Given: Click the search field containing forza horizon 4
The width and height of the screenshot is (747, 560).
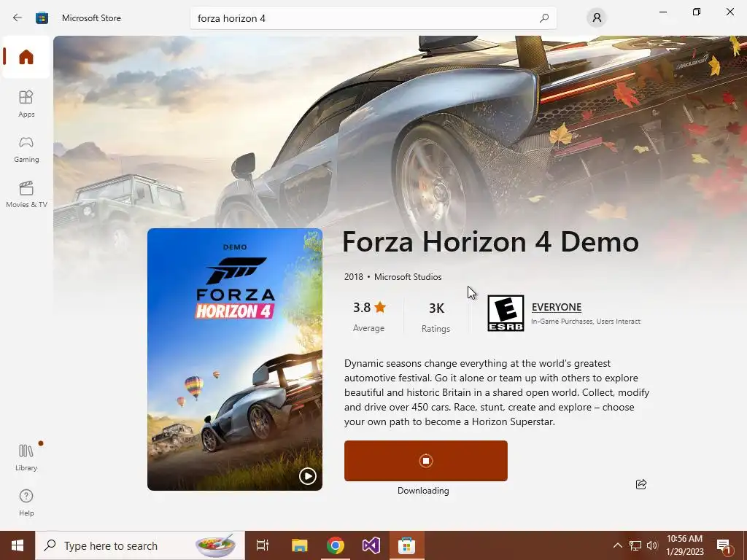Looking at the screenshot, I should 373,18.
